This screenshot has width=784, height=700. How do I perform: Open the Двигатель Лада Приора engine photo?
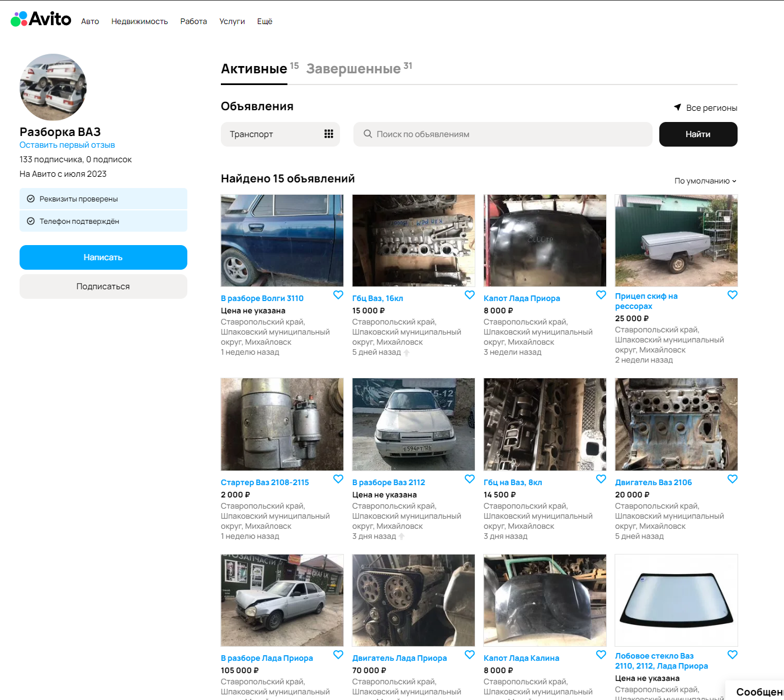click(x=414, y=600)
